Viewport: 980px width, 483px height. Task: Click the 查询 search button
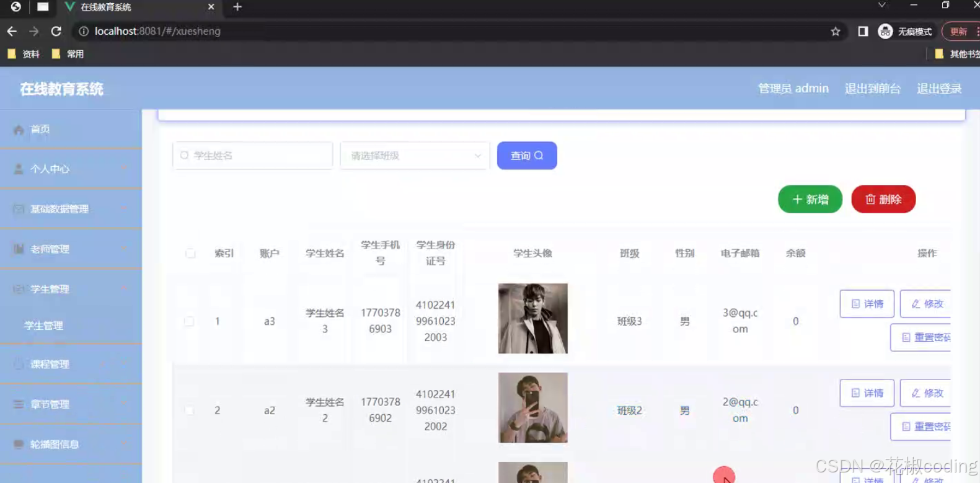(x=527, y=156)
